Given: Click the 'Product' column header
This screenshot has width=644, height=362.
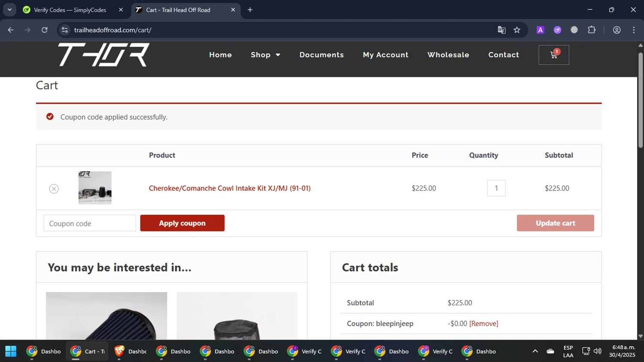Looking at the screenshot, I should click(x=162, y=155).
